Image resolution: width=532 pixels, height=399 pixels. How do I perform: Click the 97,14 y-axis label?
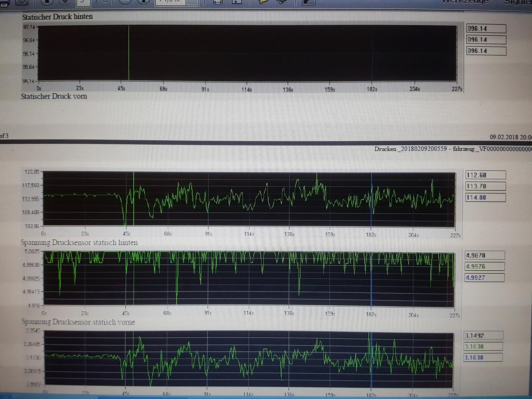[x=29, y=27]
